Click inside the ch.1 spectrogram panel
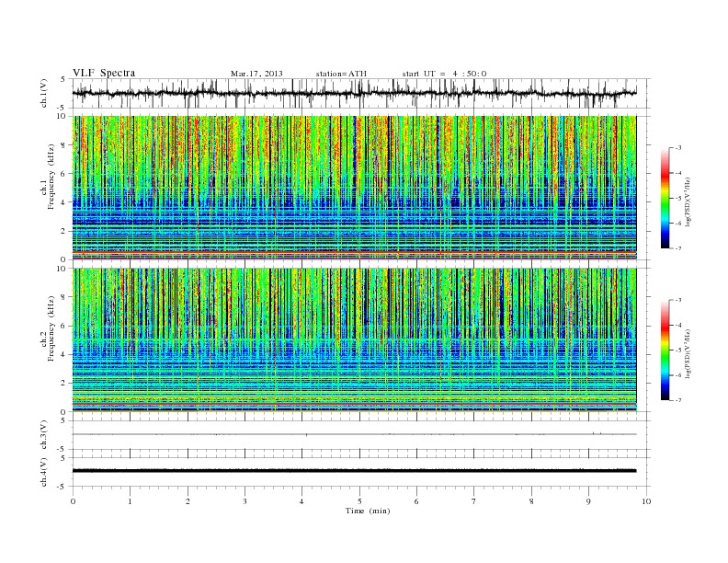This screenshot has width=728, height=563. (354, 188)
